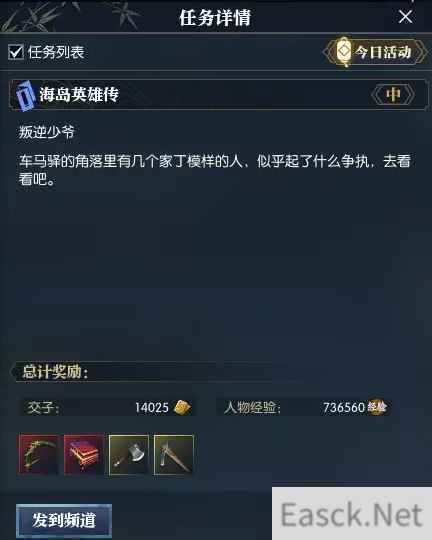Open the 今日活动 activities panel
The width and height of the screenshot is (432, 540).
(375, 52)
